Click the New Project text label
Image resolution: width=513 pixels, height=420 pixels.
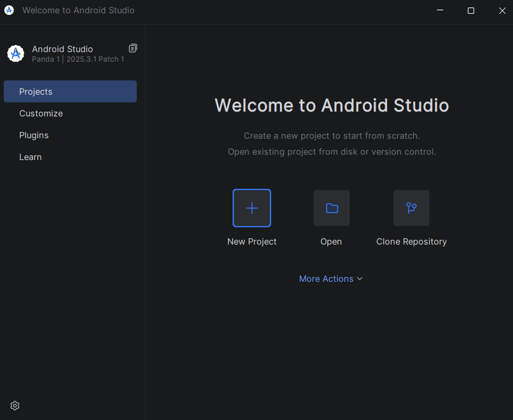pyautogui.click(x=252, y=241)
